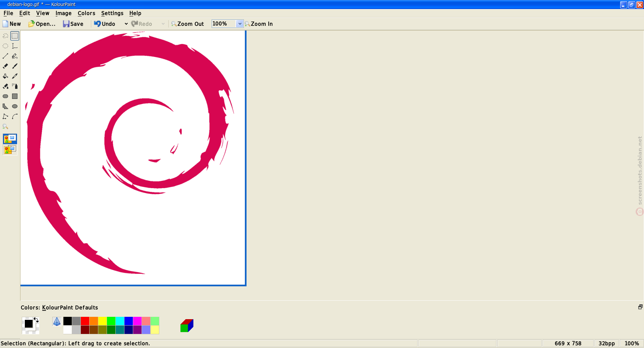Choose transparent selection mode option
Screen dimensions: 644x348
click(10, 150)
